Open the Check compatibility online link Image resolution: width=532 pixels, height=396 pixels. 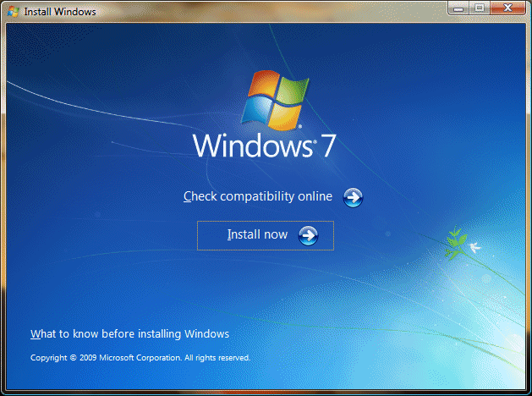coord(258,197)
